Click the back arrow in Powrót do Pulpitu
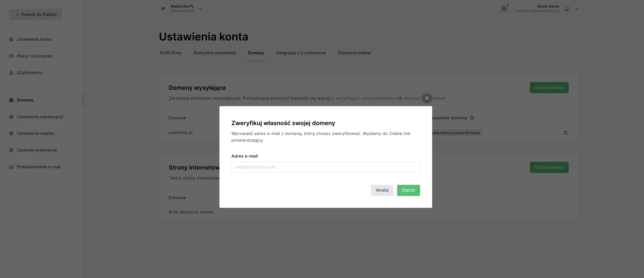 tap(17, 15)
